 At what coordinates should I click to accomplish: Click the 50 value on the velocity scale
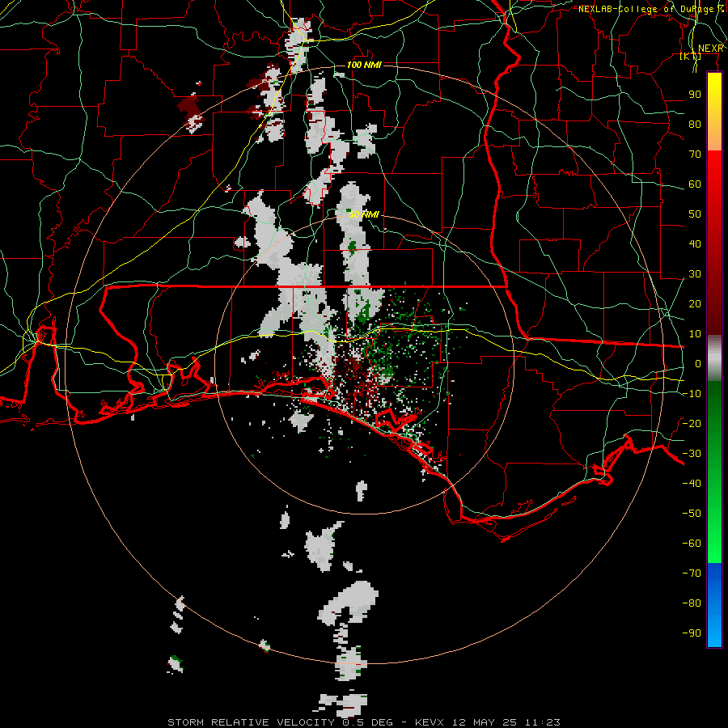point(695,214)
